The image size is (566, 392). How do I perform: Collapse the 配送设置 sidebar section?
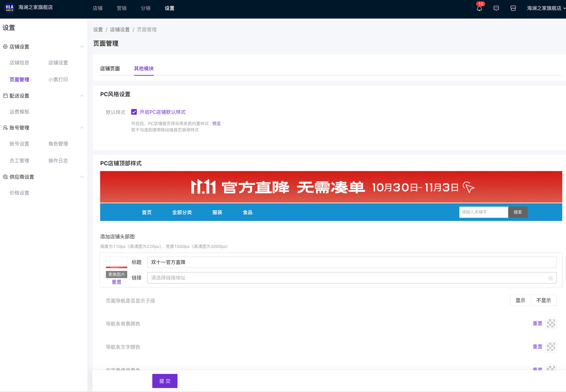(x=82, y=96)
